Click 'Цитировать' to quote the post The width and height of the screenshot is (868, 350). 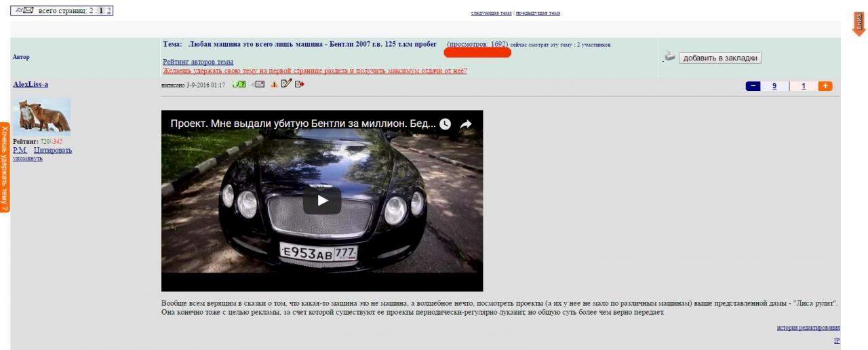[53, 150]
